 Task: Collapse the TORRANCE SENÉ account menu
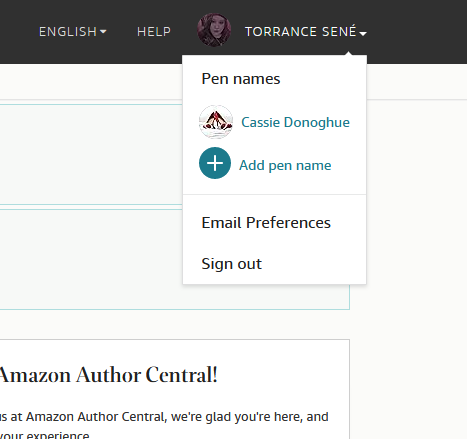306,32
